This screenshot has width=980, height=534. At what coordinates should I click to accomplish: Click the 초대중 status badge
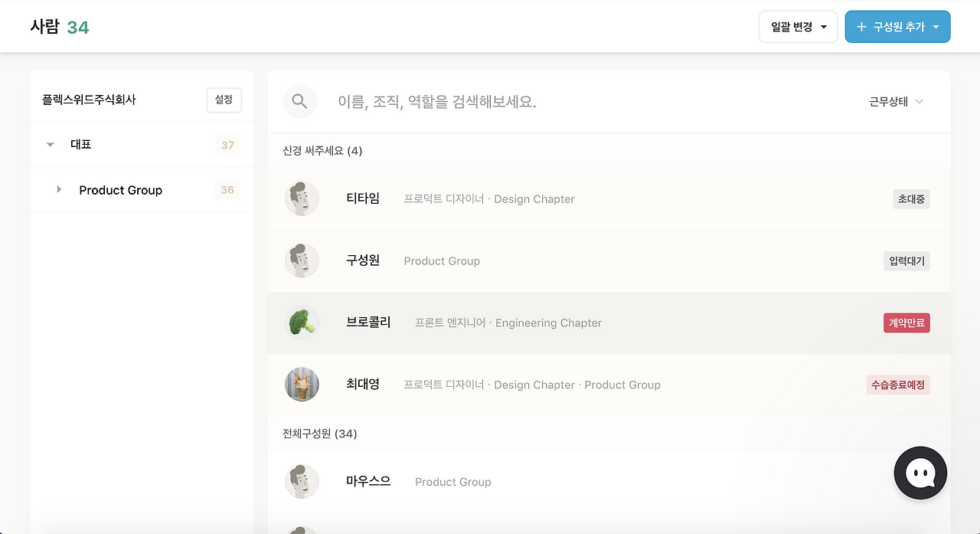pyautogui.click(x=911, y=199)
